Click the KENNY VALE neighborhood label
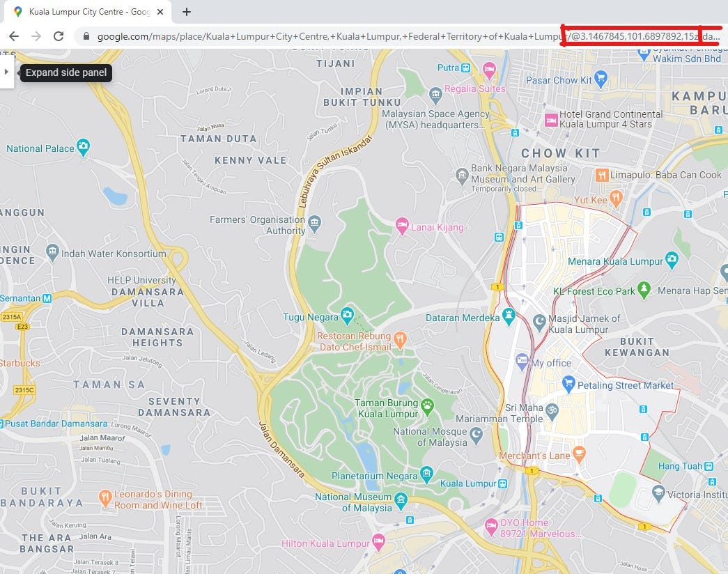Image resolution: width=728 pixels, height=574 pixels. click(x=251, y=160)
